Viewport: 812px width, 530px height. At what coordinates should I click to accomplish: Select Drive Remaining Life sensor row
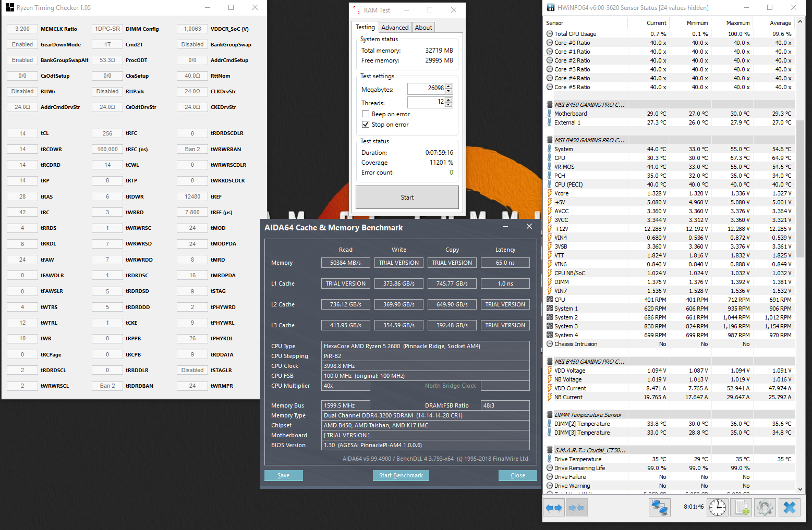669,468
